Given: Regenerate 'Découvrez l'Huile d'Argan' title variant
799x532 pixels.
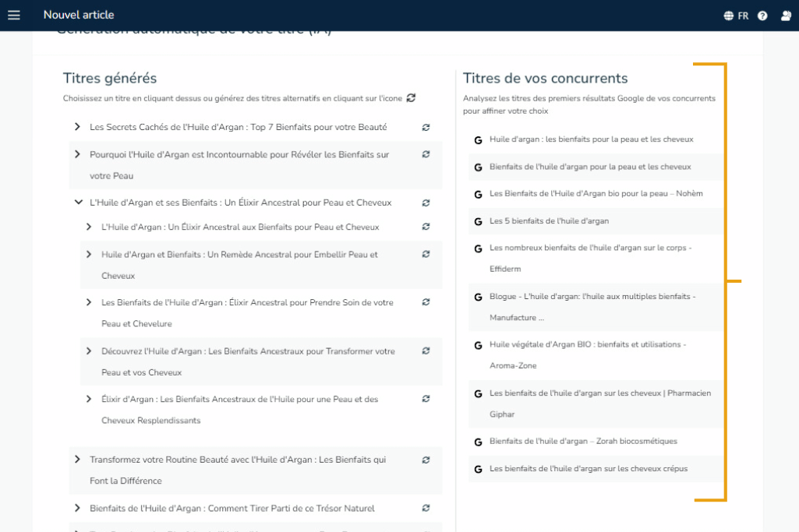Looking at the screenshot, I should click(x=426, y=351).
